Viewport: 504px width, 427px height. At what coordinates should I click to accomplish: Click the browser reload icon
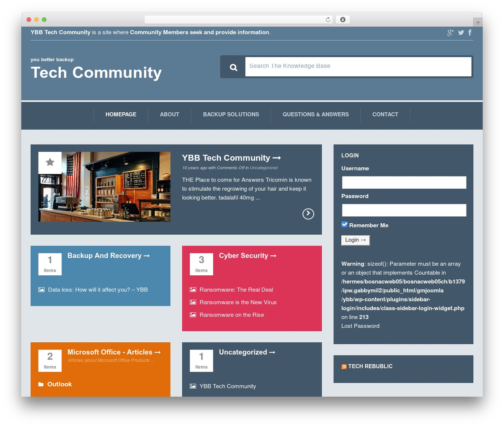[328, 20]
